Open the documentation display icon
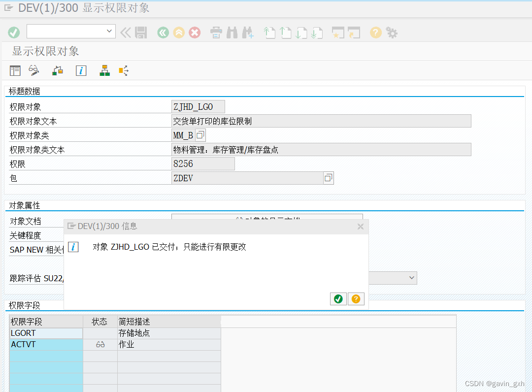The width and height of the screenshot is (532, 392). [15, 70]
